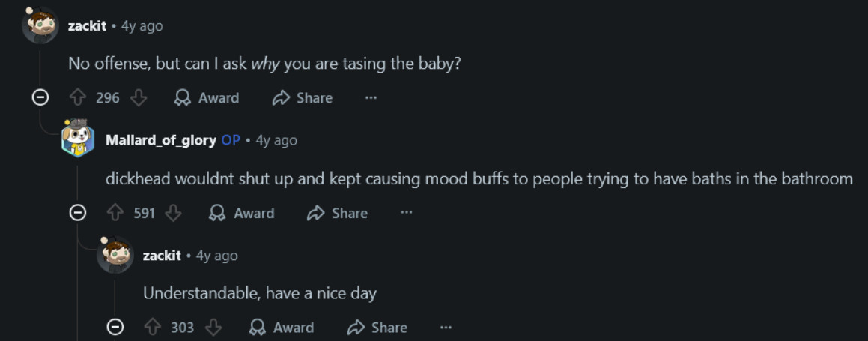Share zackit's top-level comment
Image resolution: width=868 pixels, height=341 pixels.
point(303,98)
